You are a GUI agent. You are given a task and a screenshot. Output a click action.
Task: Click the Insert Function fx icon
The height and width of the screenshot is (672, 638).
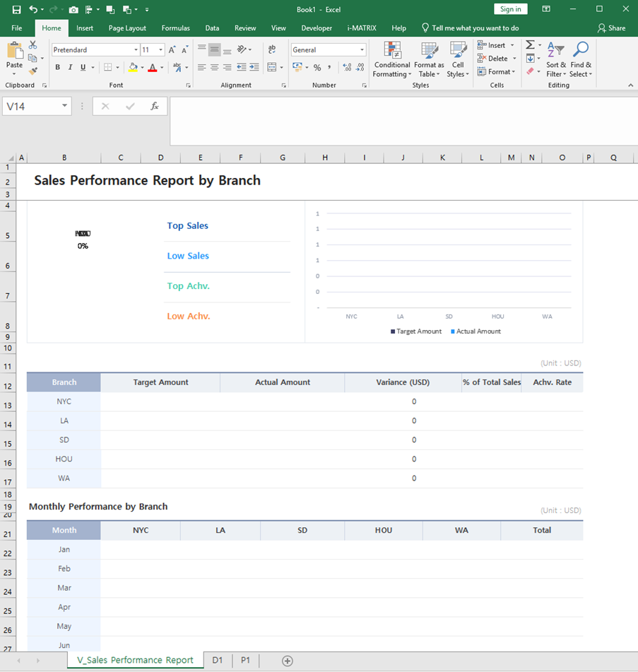(155, 106)
